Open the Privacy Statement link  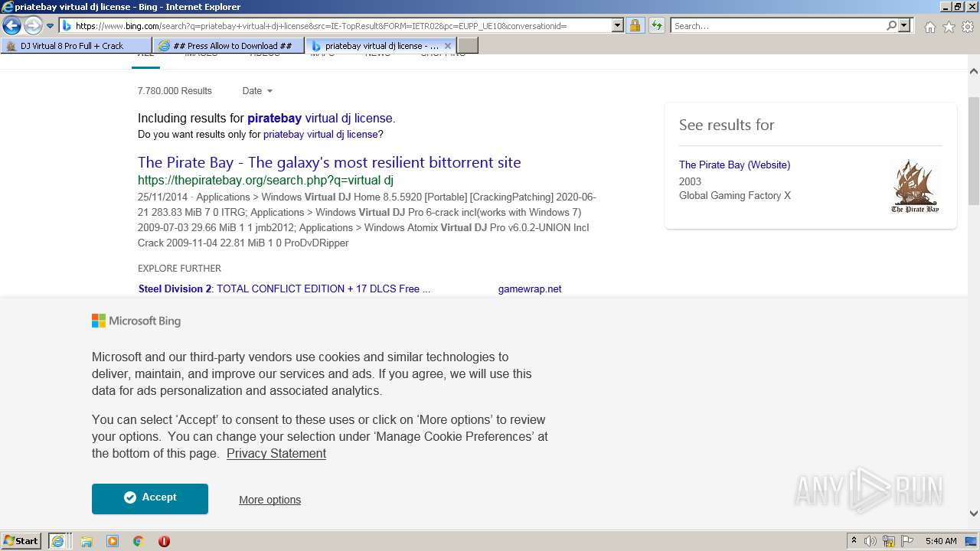click(x=276, y=454)
